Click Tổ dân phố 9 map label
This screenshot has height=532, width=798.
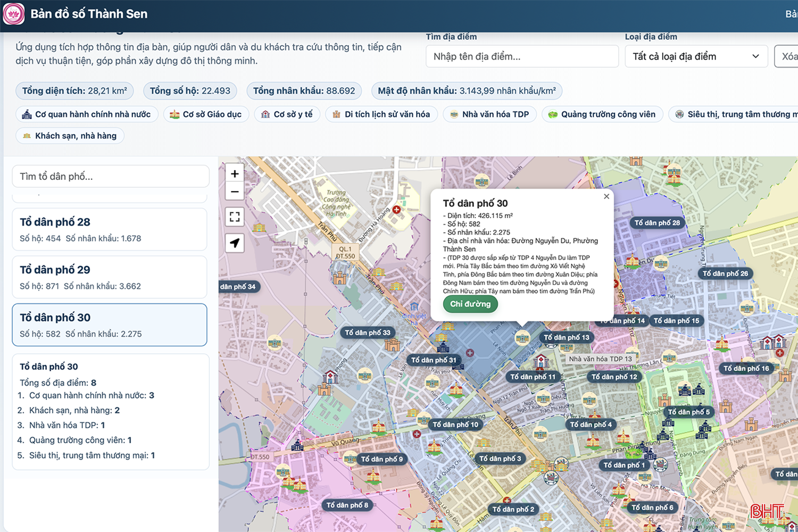pyautogui.click(x=381, y=459)
